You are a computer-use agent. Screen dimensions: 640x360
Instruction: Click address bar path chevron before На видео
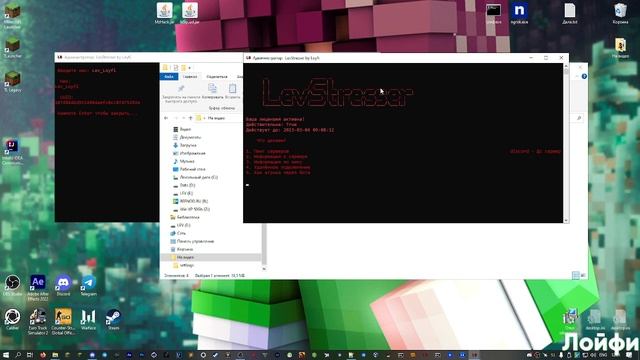[204, 118]
